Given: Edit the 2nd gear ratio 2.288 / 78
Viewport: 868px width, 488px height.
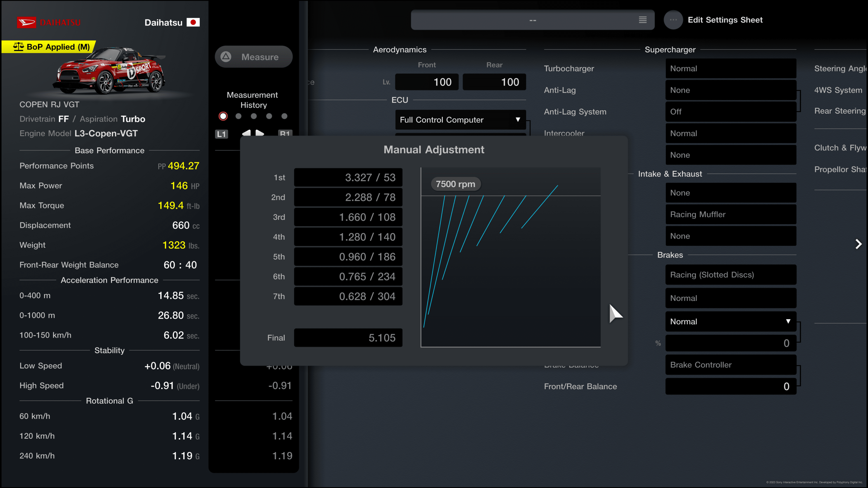Looking at the screenshot, I should (348, 197).
